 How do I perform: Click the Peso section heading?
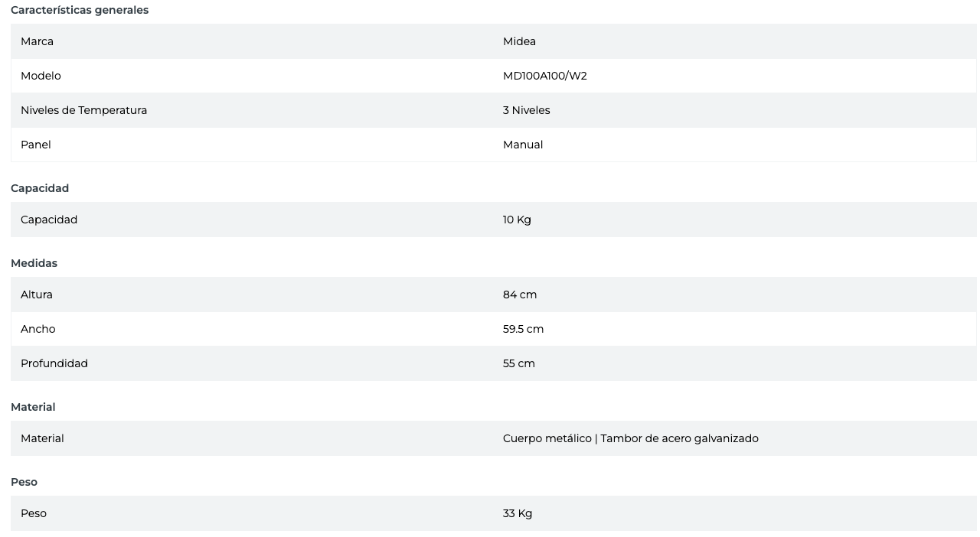pos(24,482)
